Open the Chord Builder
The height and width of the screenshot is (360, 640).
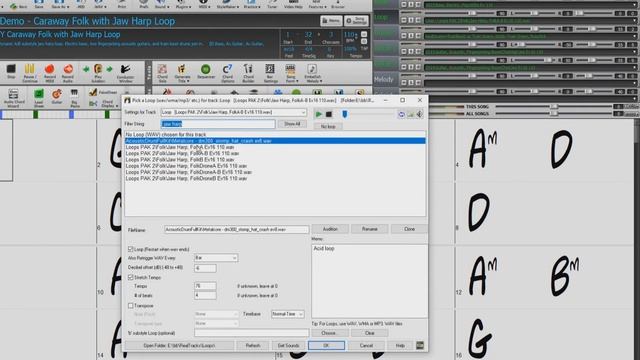click(248, 73)
